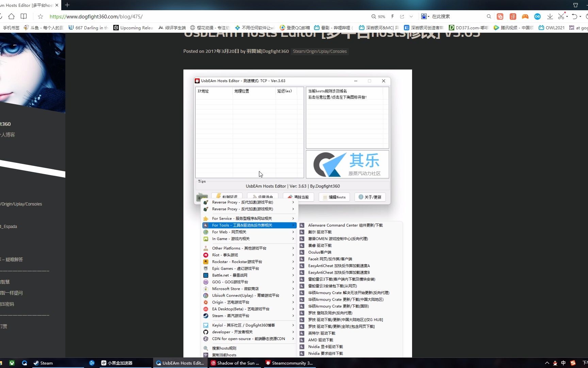Screen dimensions: 588x368
Task: Open the 手机书签 bookmark
Action: point(11,28)
